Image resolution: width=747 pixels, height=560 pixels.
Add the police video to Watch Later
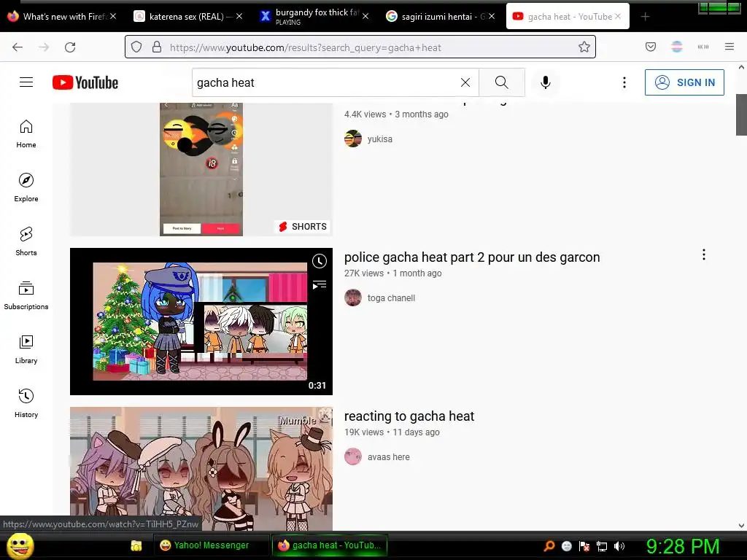[320, 261]
